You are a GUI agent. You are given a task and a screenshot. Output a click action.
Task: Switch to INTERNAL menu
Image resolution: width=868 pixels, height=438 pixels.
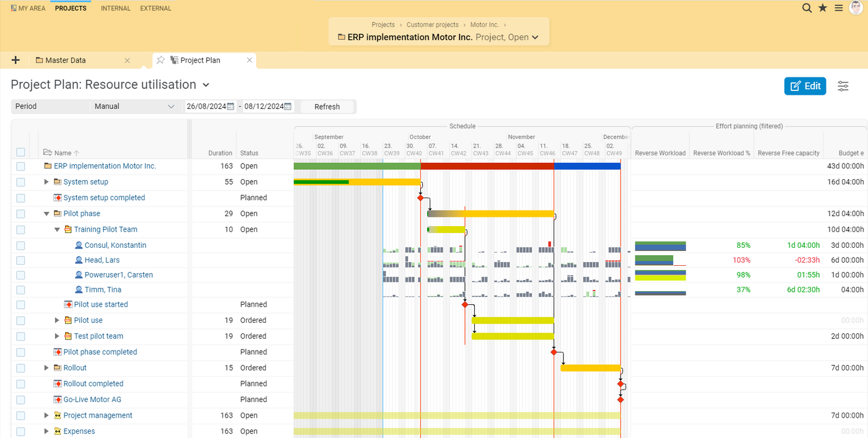click(116, 9)
